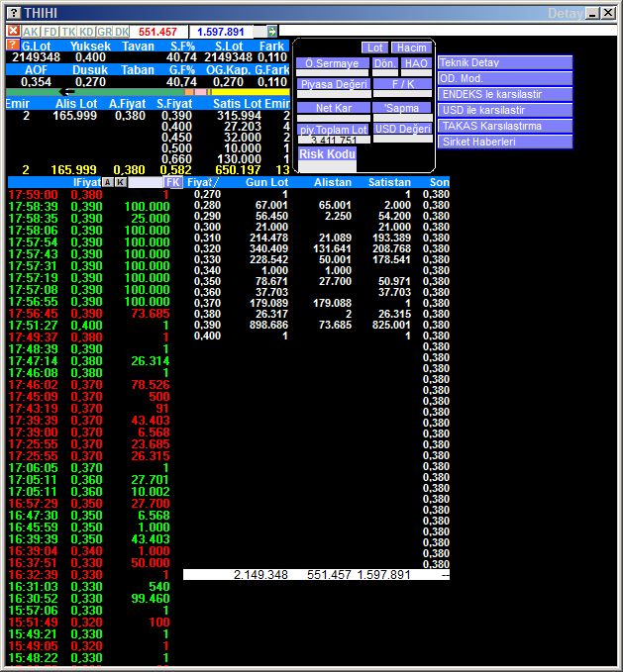This screenshot has height=672, width=623.
Task: Click the Piyasa Değeri button
Action: tap(334, 84)
